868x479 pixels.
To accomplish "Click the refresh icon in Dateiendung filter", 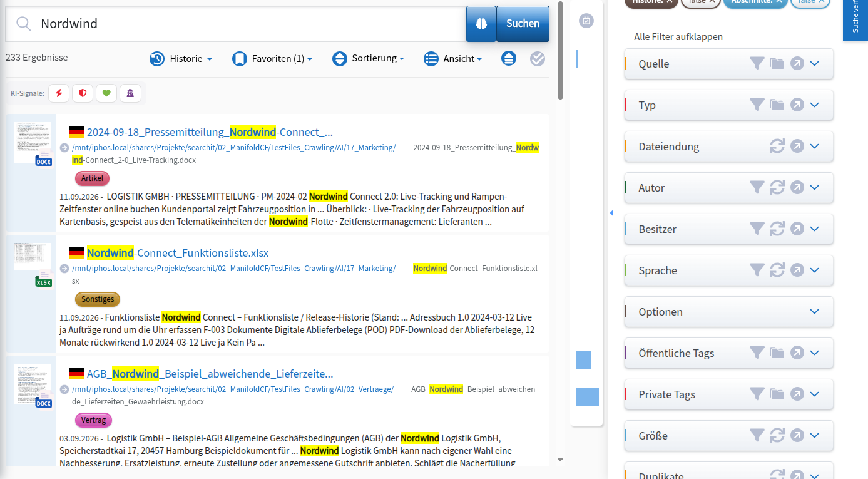I will pyautogui.click(x=777, y=146).
